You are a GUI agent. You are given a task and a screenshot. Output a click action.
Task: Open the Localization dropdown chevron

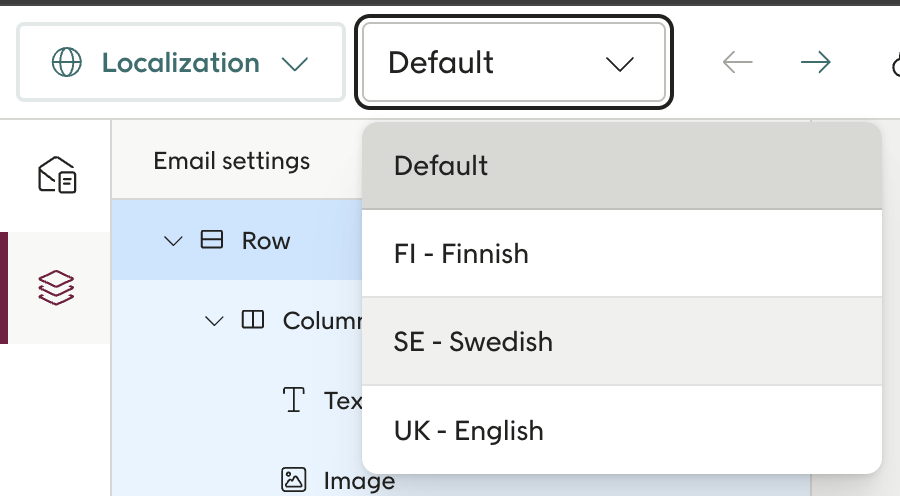tap(294, 64)
